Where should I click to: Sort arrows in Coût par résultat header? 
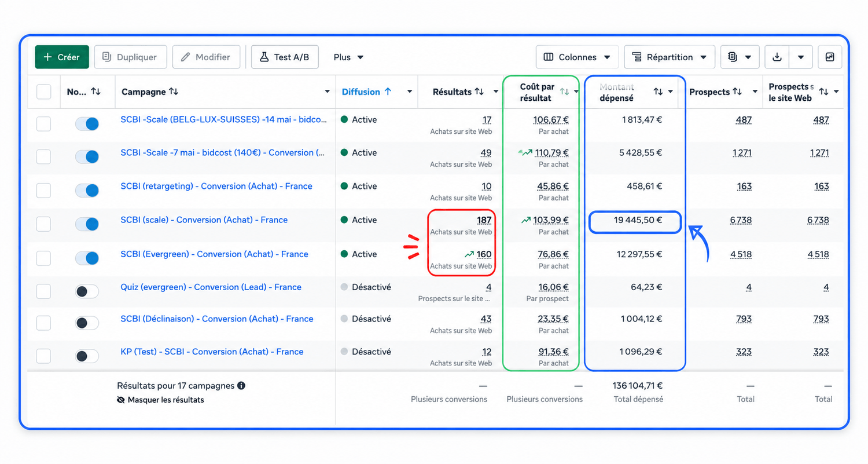pos(565,92)
